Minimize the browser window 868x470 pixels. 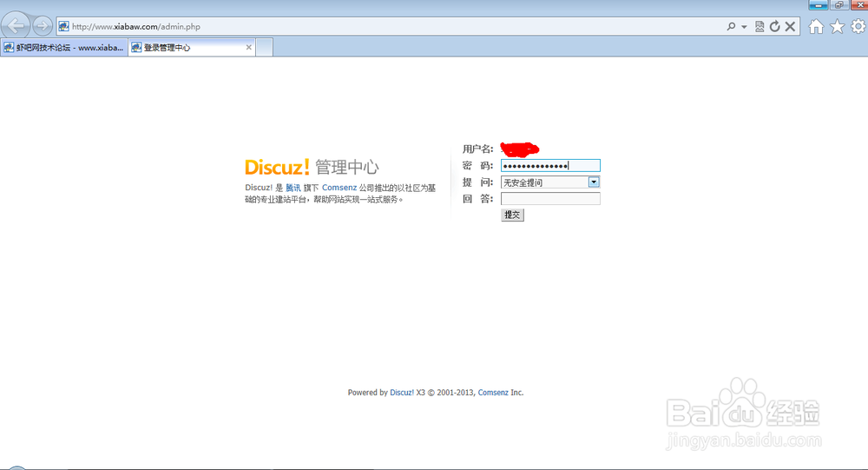819,5
